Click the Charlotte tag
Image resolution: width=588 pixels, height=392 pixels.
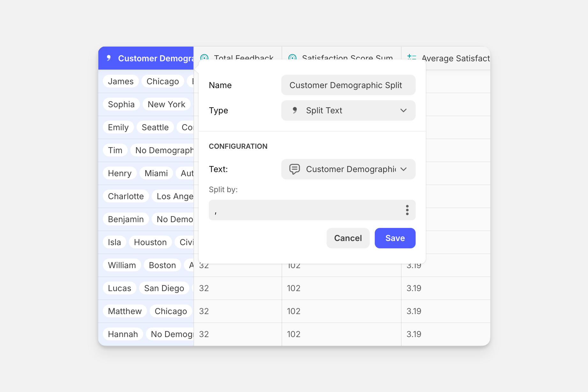(x=126, y=196)
